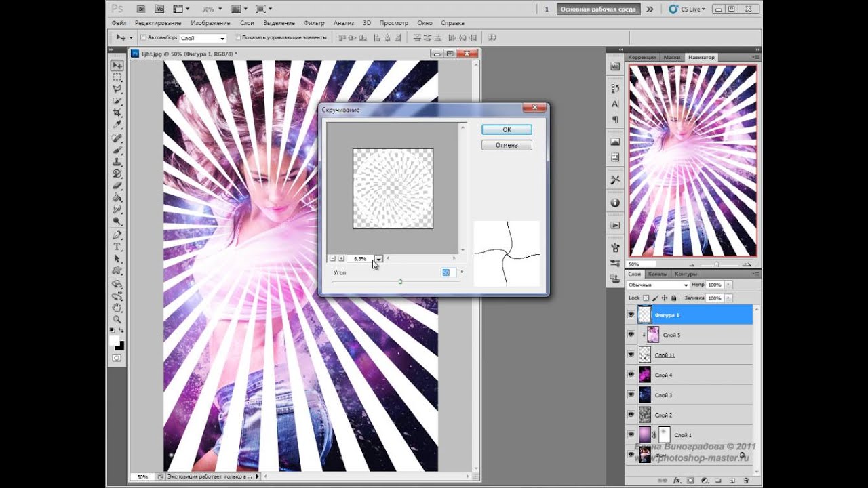Add a layer style with the fx icon
This screenshot has width=868, height=488.
(677, 480)
